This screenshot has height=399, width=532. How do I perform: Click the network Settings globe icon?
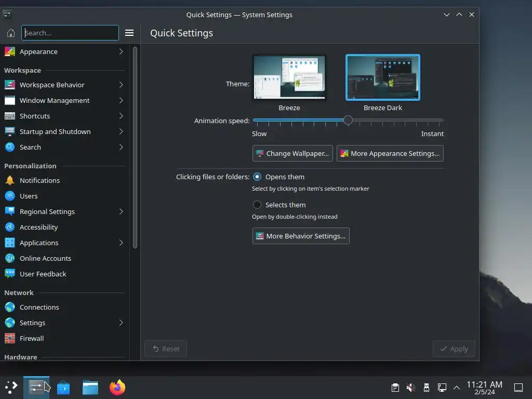click(10, 323)
